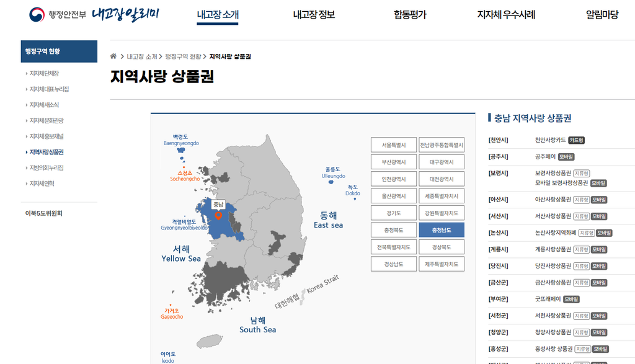Click the 독도 Dokdo map label
Screen dimensions: 635x364
pos(353,190)
